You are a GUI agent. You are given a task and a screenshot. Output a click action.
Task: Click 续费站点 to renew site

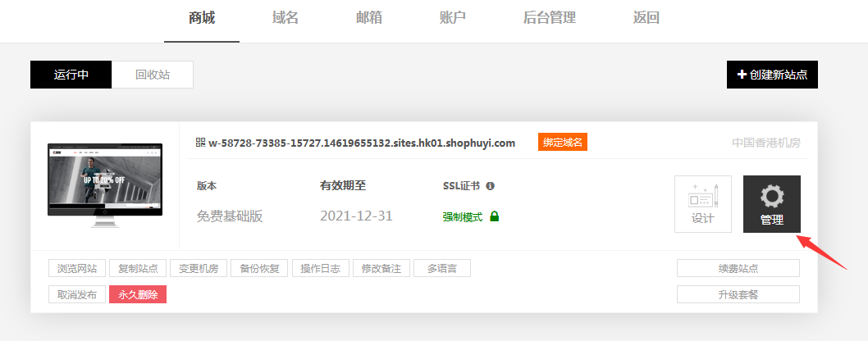pyautogui.click(x=738, y=268)
